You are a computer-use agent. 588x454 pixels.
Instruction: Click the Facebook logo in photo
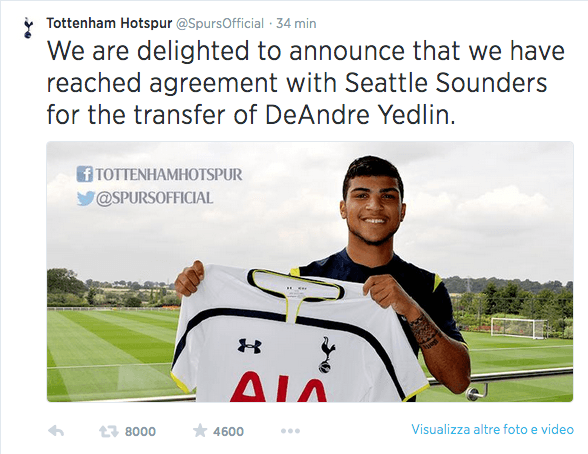[x=85, y=174]
